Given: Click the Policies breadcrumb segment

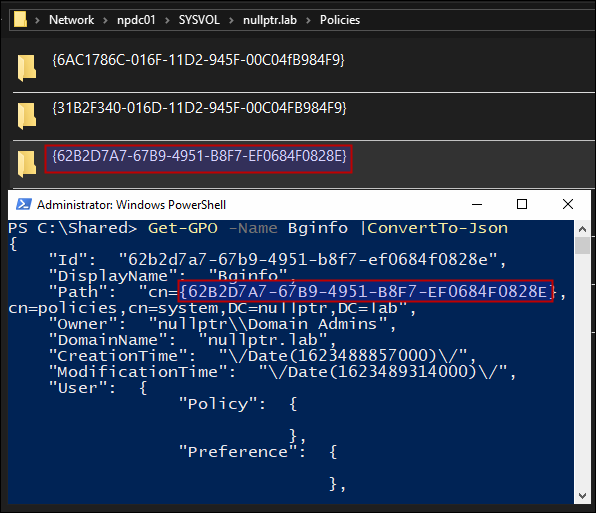Looking at the screenshot, I should (340, 20).
